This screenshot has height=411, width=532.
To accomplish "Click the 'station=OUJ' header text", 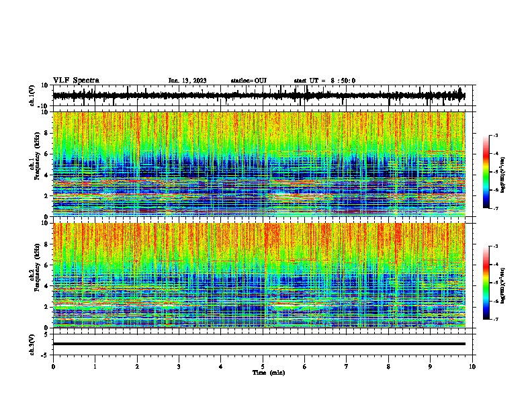I will coord(249,81).
